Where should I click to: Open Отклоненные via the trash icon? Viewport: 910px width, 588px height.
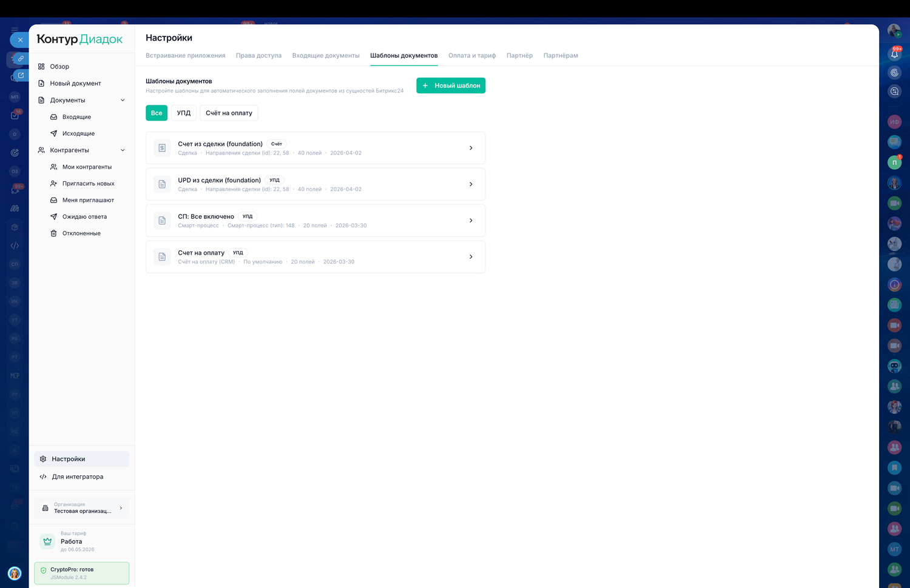53,233
